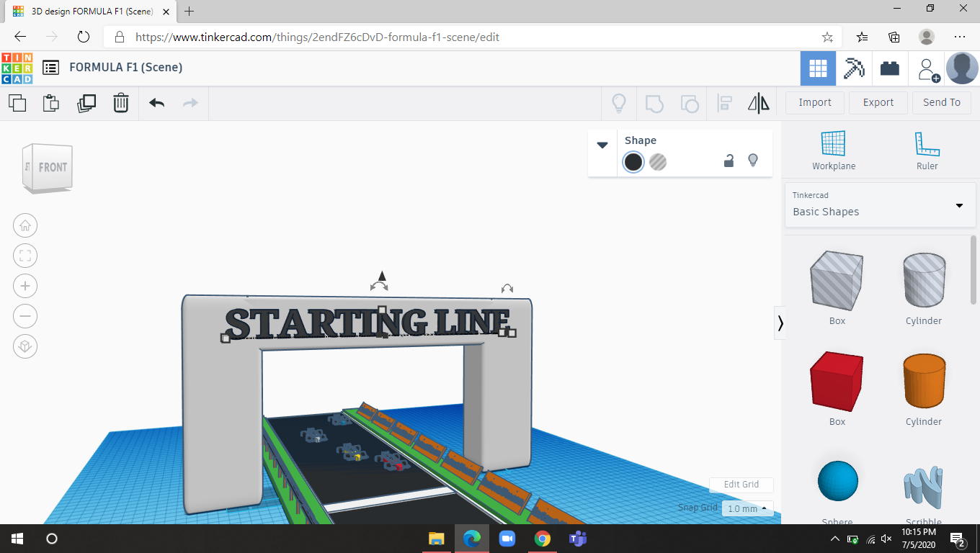The image size is (980, 553).
Task: Click the design properties menu icon
Action: pyautogui.click(x=50, y=67)
